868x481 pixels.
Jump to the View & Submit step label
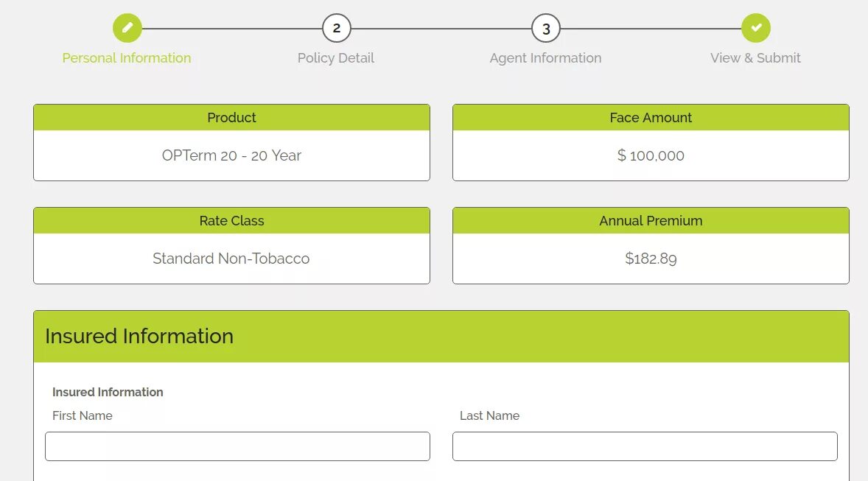pyautogui.click(x=755, y=57)
